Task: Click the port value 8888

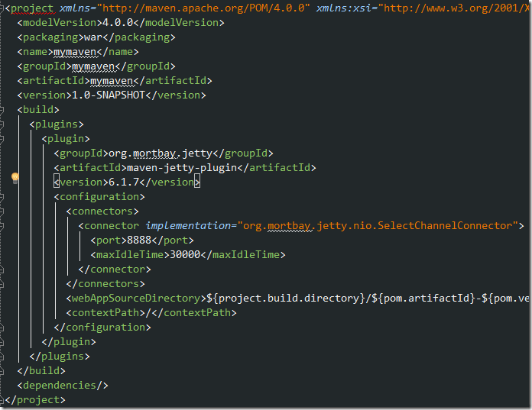Action: pos(139,241)
